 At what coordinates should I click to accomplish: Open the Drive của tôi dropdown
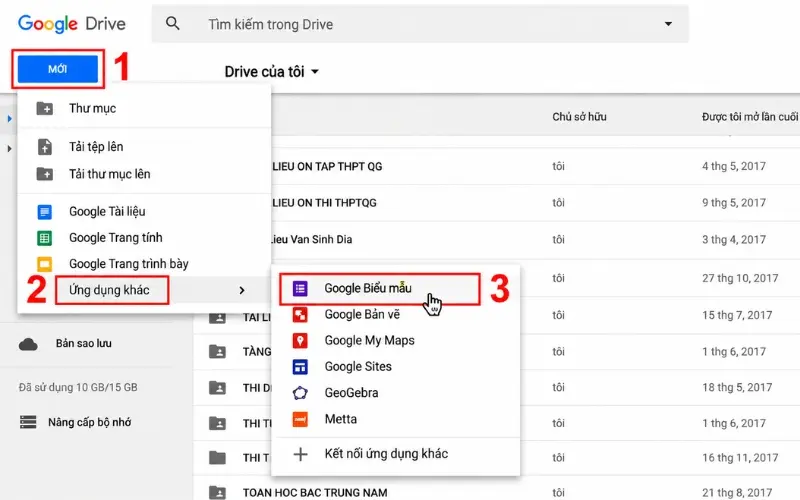271,71
